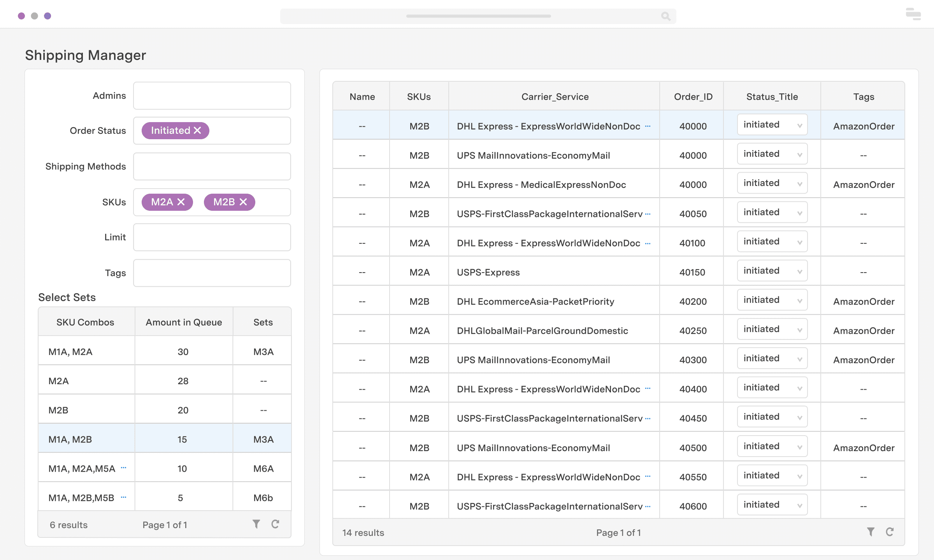This screenshot has width=934, height=560.
Task: Click the Admins input field
Action: [212, 96]
